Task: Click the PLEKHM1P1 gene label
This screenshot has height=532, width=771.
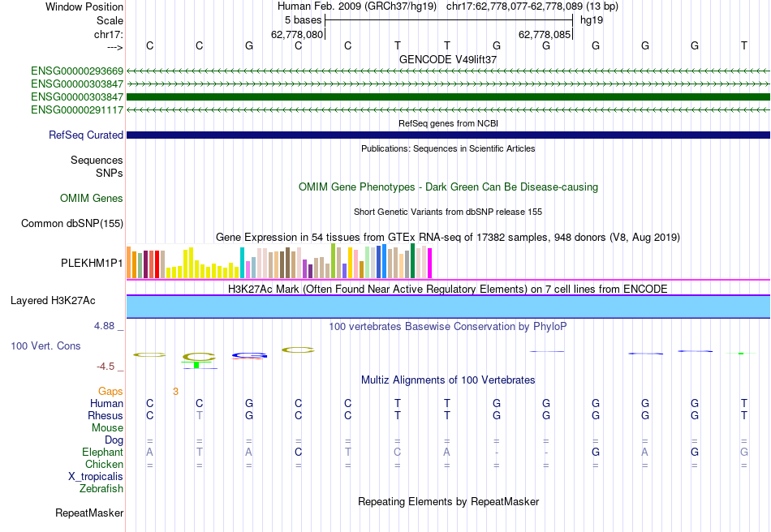Action: tap(92, 264)
